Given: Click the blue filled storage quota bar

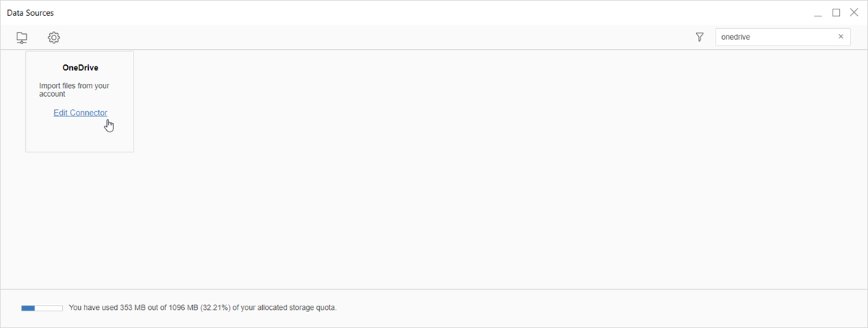Looking at the screenshot, I should coord(28,308).
